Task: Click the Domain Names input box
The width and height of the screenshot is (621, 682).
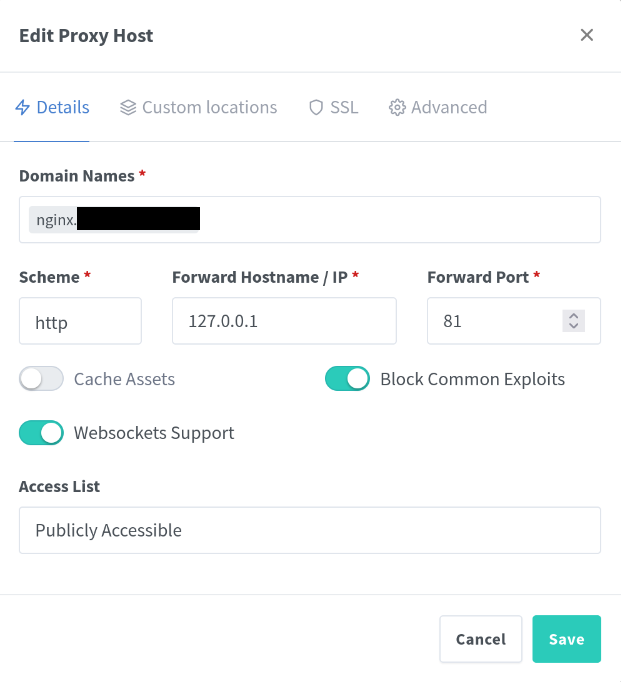Action: click(400, 220)
